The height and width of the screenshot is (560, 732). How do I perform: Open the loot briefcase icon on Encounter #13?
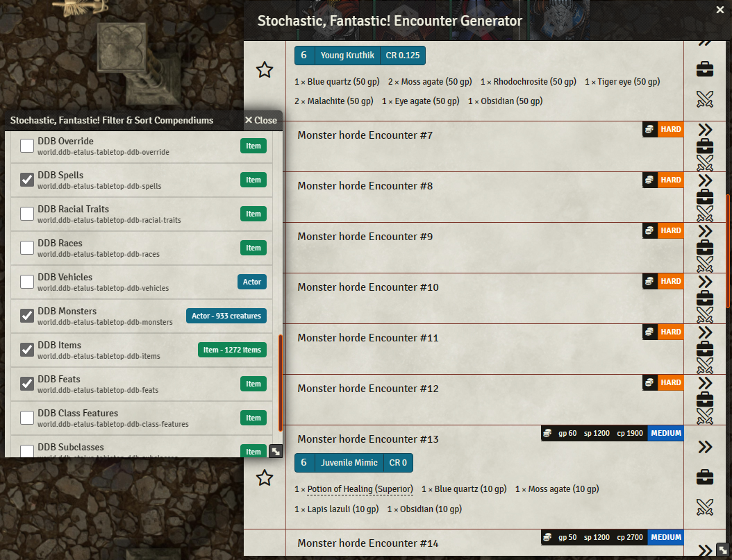(705, 476)
